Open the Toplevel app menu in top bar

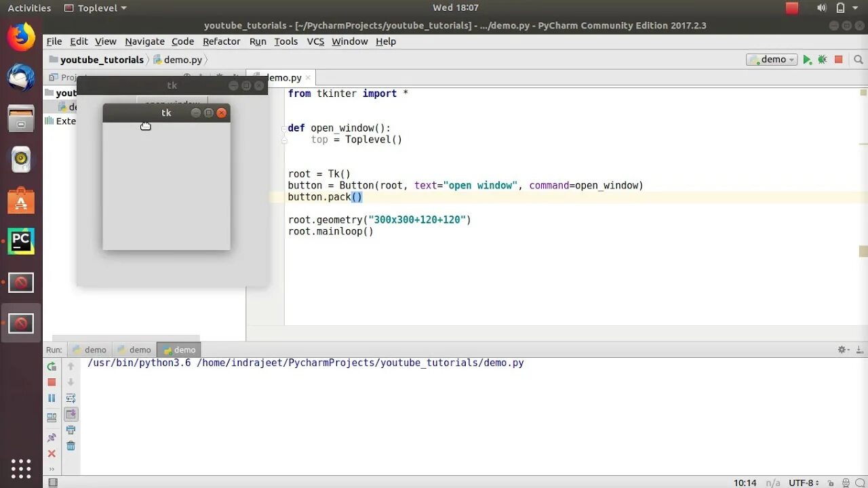click(x=95, y=8)
